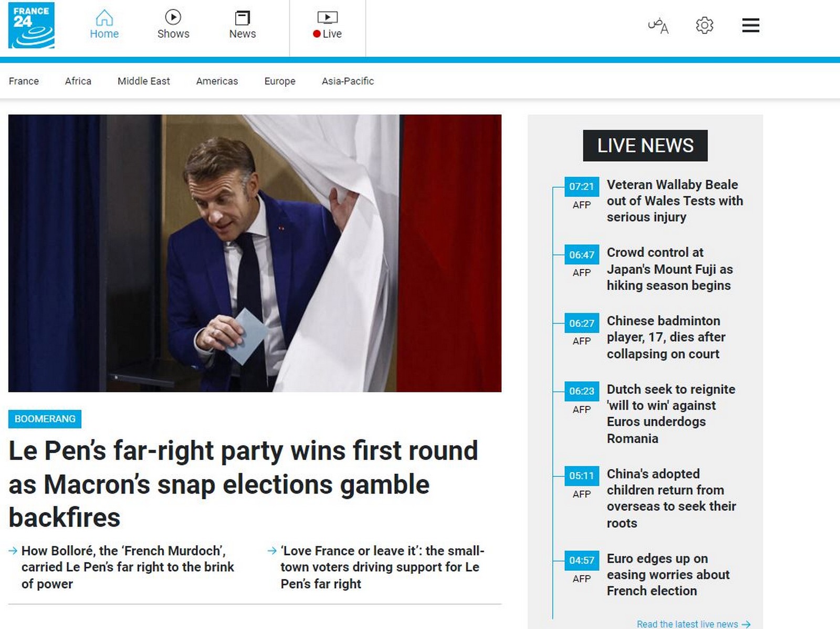This screenshot has height=629, width=840.
Task: Open the settings gear icon
Action: tap(704, 25)
